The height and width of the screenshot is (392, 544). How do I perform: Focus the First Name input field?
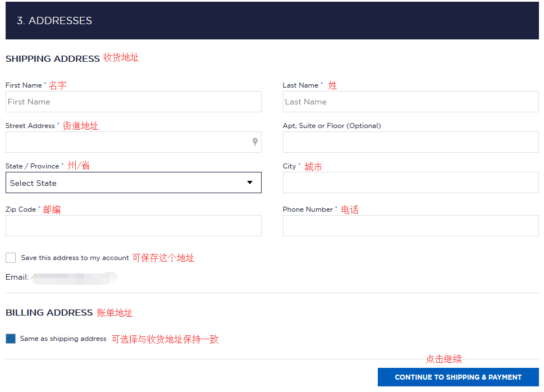coord(133,102)
